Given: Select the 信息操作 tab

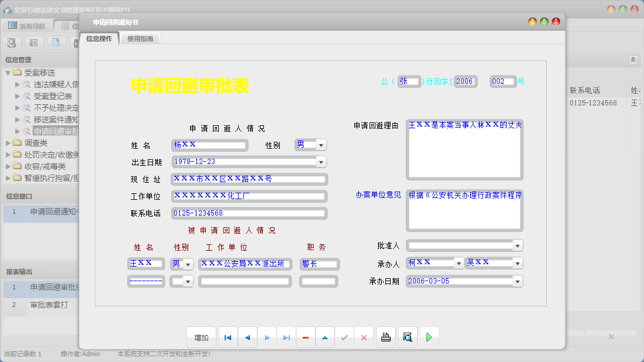Looking at the screenshot, I should (99, 39).
